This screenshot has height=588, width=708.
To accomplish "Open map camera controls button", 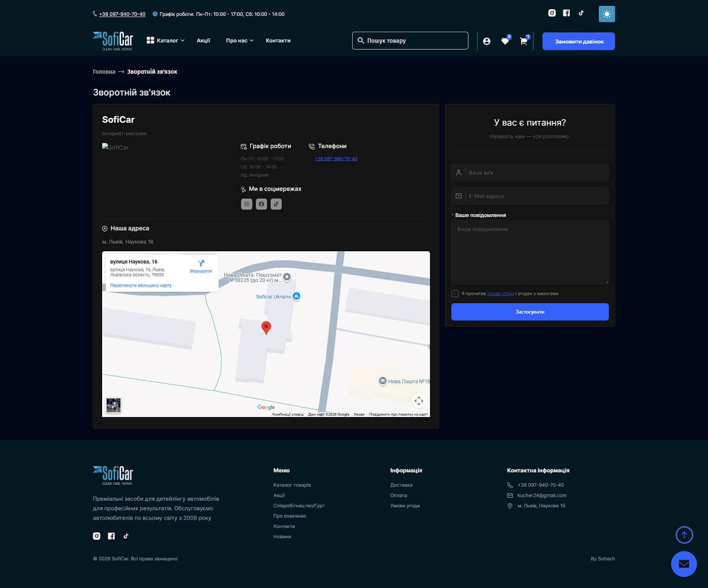I will point(419,401).
